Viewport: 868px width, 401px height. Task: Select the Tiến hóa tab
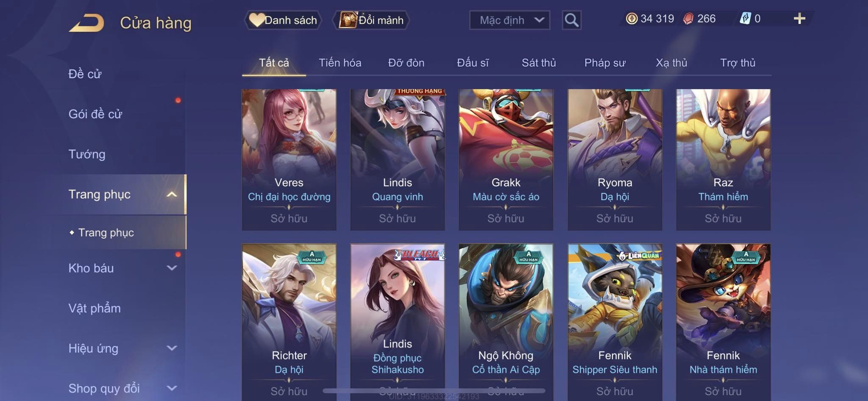pyautogui.click(x=340, y=63)
